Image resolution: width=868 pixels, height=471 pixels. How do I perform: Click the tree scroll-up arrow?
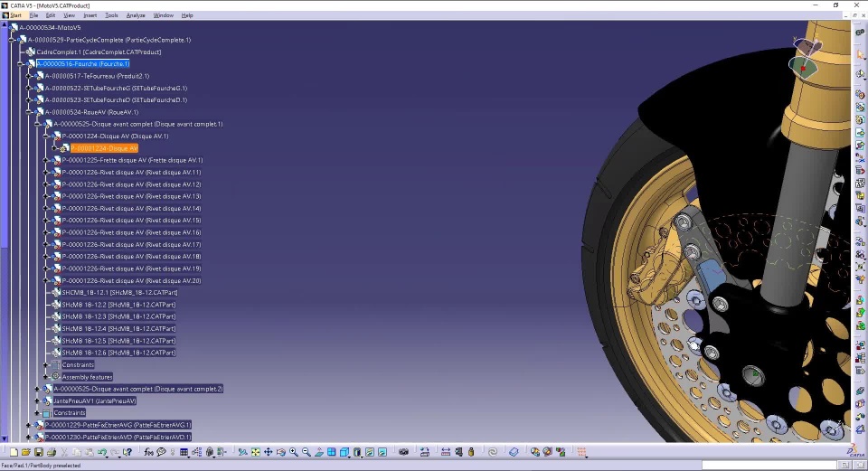pyautogui.click(x=5, y=25)
